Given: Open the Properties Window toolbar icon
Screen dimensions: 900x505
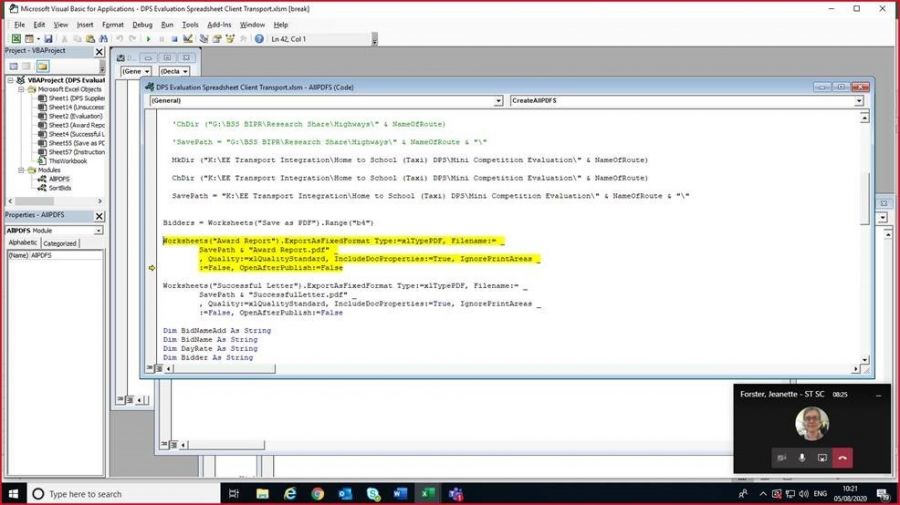Looking at the screenshot, I should click(217, 39).
